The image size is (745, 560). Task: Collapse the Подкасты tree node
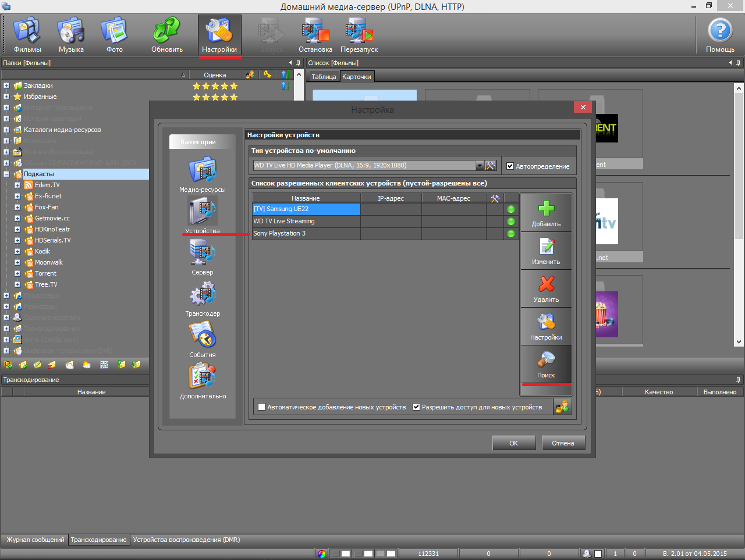[x=6, y=174]
